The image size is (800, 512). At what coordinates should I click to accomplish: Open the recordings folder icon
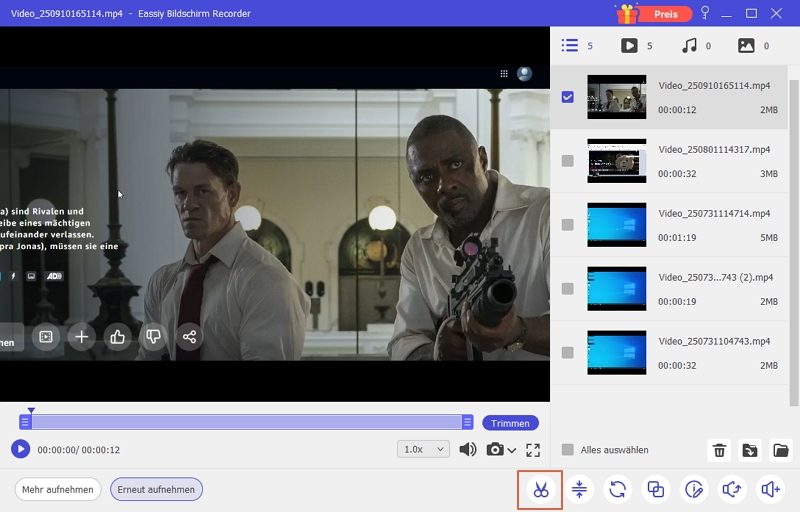(x=781, y=450)
